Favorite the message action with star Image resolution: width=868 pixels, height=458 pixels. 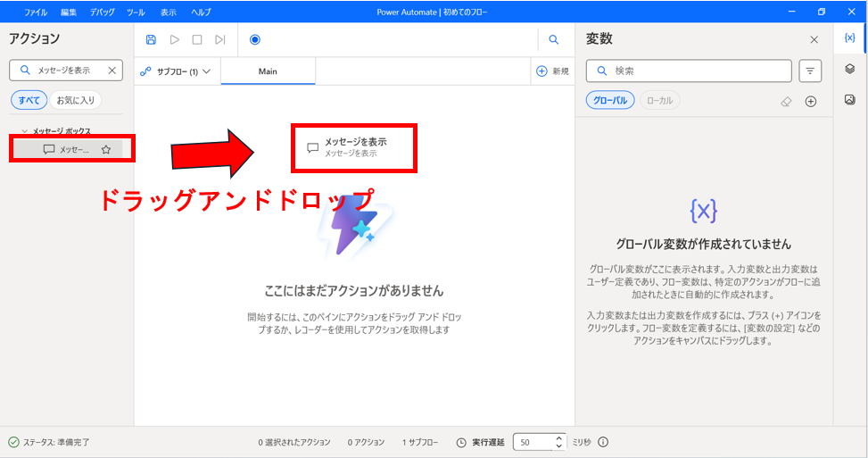(106, 149)
